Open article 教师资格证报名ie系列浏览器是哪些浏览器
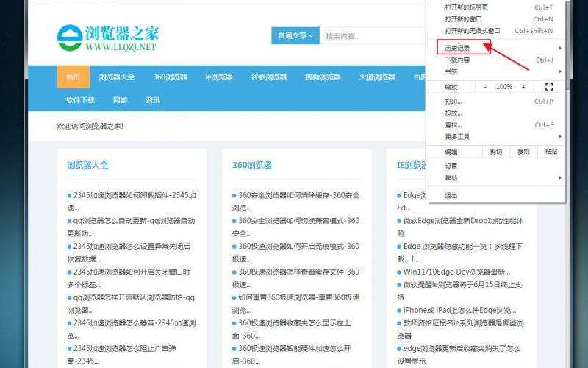This screenshot has height=368, width=588. [x=461, y=329]
